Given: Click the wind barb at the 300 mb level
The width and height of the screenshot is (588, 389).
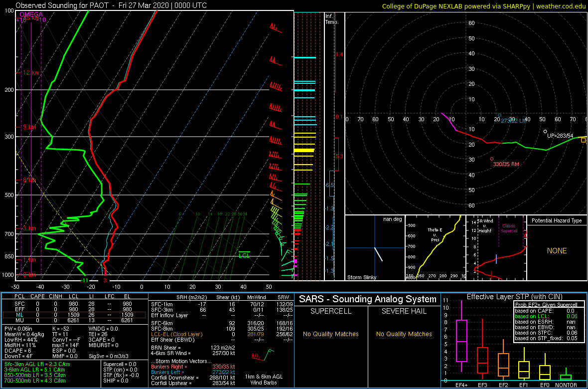Looking at the screenshot, I should point(276,140).
